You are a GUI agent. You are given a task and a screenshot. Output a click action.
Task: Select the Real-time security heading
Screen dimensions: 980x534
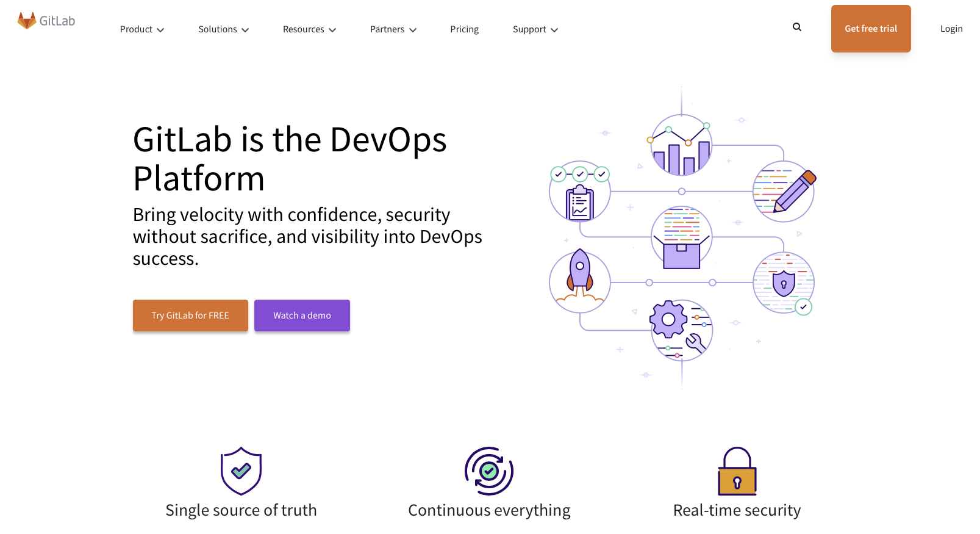[x=737, y=510]
